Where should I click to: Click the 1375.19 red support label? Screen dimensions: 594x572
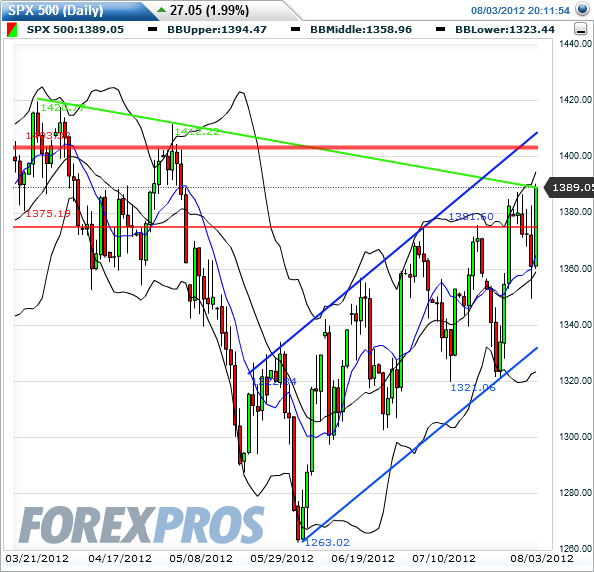click(x=48, y=214)
